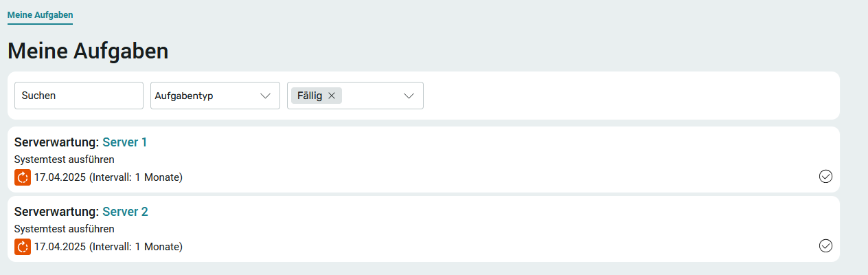868x275 pixels.
Task: Open the Aufgabentyp combo box
Action: click(x=215, y=96)
